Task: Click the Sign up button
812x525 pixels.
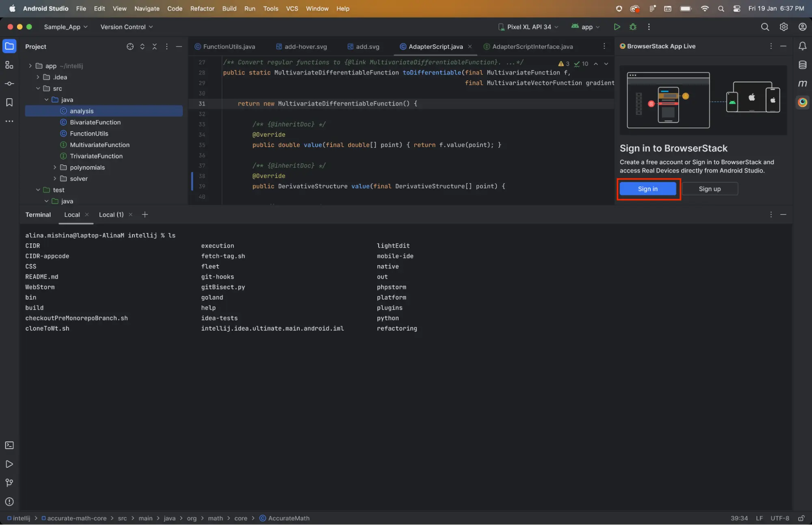Action: point(709,189)
